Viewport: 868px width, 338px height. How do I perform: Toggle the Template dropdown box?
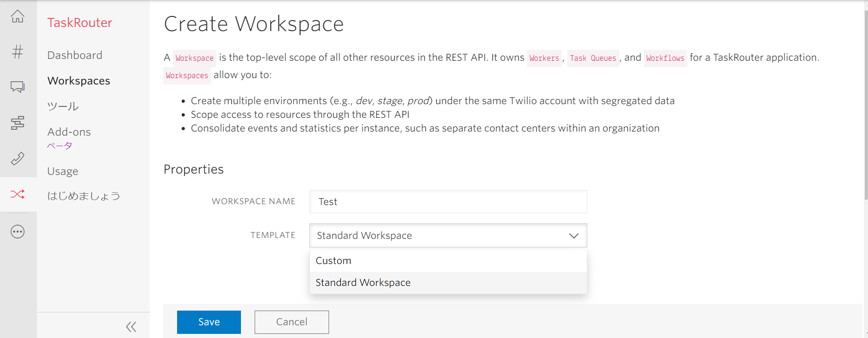click(x=448, y=235)
